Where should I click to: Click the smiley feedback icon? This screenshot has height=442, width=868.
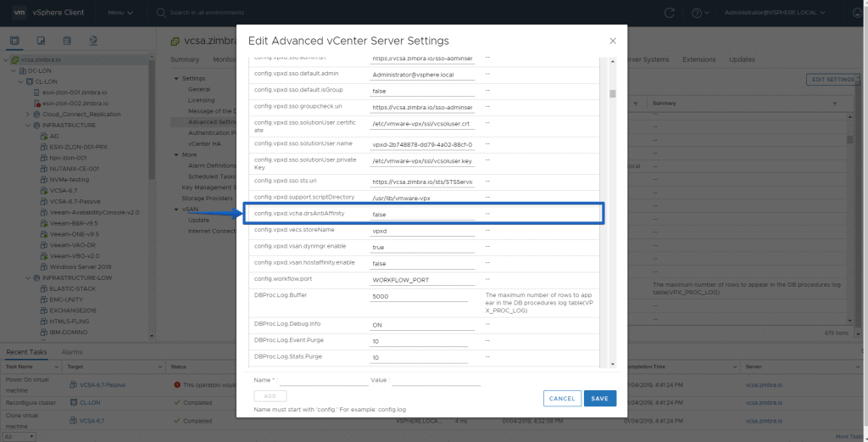point(858,12)
